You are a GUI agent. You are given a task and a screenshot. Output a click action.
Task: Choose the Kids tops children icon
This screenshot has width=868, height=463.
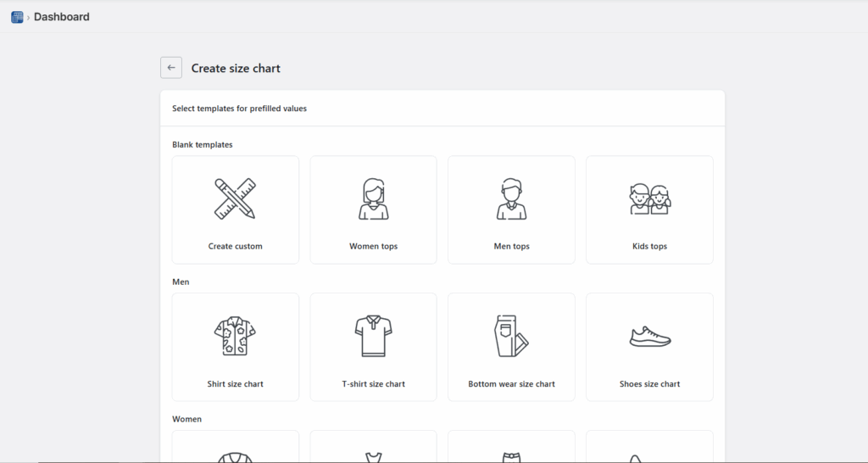pyautogui.click(x=649, y=198)
